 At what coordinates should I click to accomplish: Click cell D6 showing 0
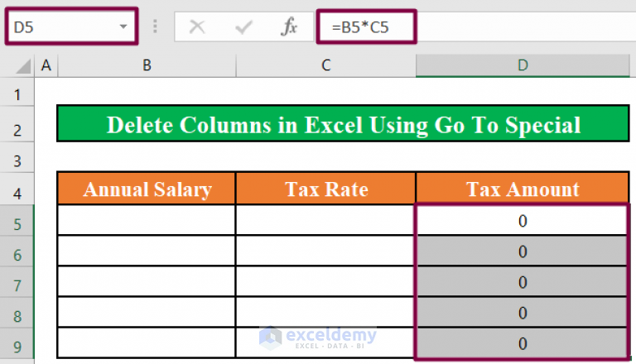click(x=523, y=251)
